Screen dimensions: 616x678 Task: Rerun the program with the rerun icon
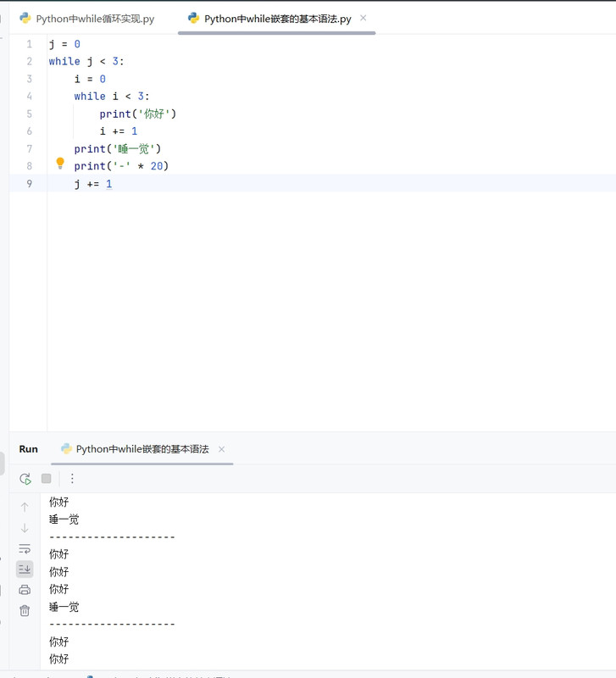(25, 479)
